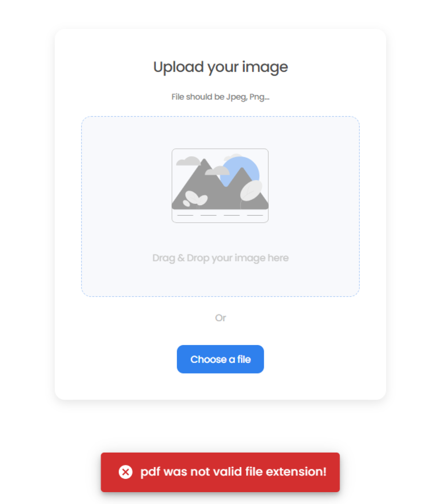
Task: Click the red X error icon
Action: 125,472
